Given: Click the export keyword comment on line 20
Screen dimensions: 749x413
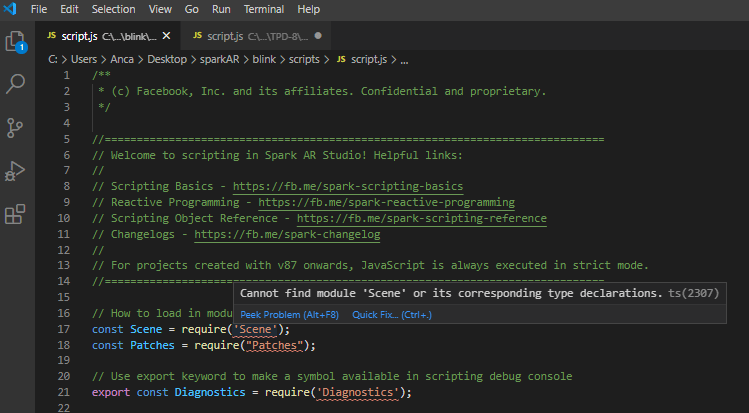Looking at the screenshot, I should pos(332,376).
